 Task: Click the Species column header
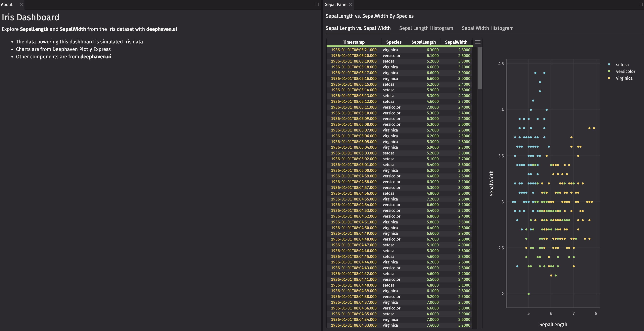tap(394, 42)
